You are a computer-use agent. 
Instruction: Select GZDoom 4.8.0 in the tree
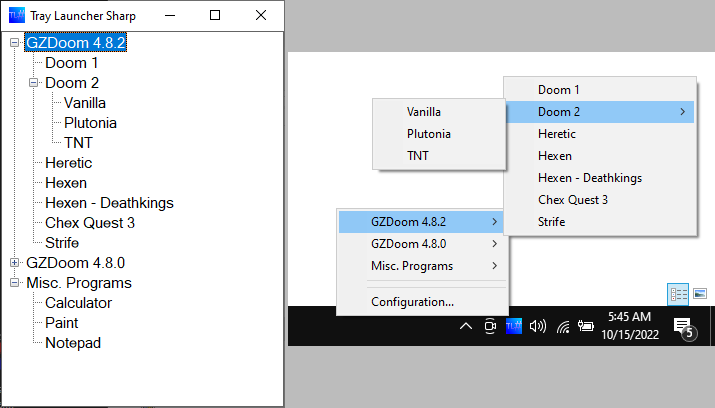[x=76, y=263]
